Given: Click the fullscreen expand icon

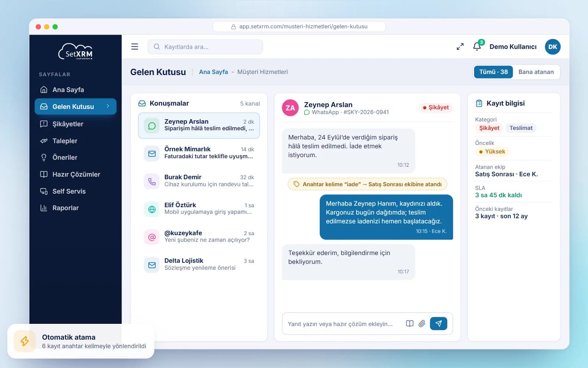Looking at the screenshot, I should point(460,47).
